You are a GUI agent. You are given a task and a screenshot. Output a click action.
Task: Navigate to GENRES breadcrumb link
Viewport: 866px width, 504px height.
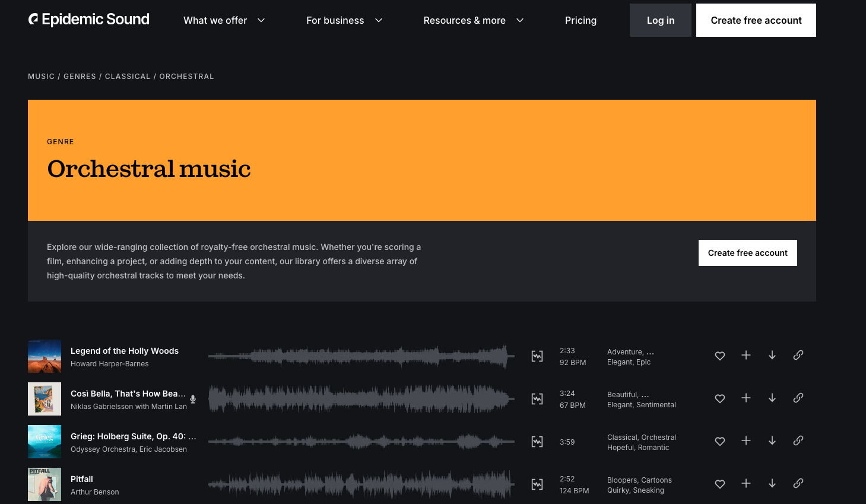click(x=80, y=77)
